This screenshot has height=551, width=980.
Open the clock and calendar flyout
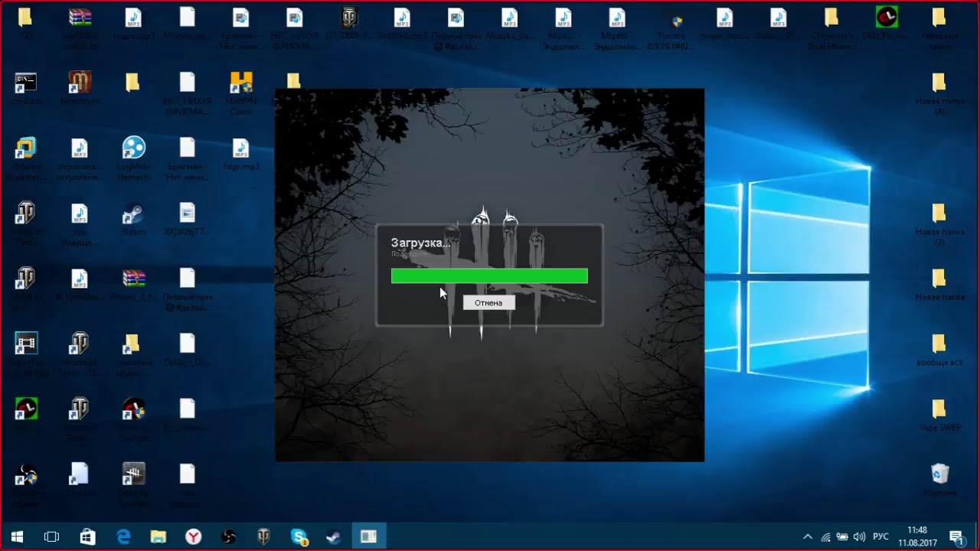click(x=917, y=537)
